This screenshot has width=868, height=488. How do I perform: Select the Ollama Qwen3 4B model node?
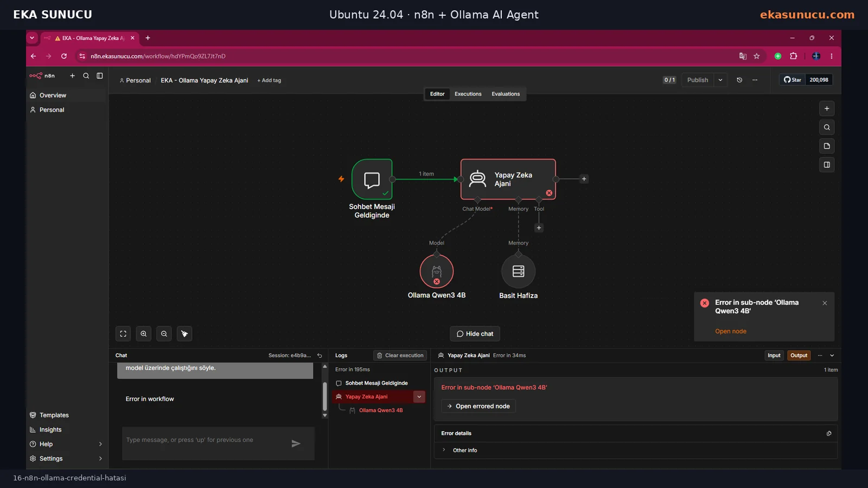[x=437, y=271]
